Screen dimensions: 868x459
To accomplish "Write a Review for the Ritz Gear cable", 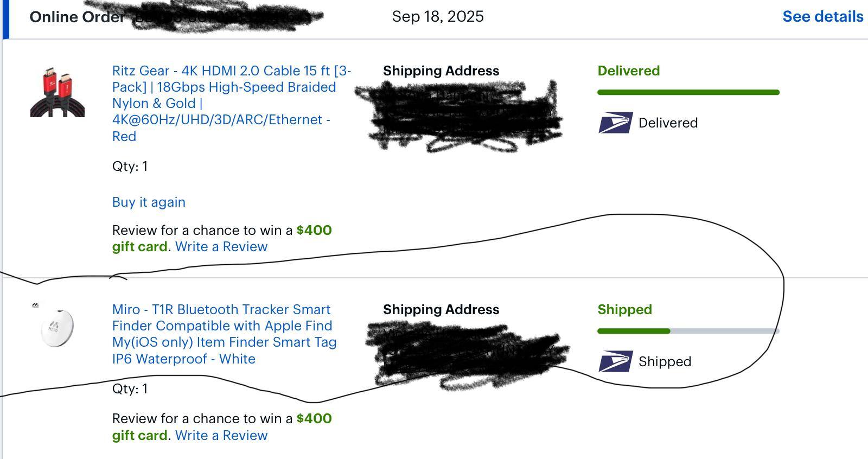I will [x=221, y=246].
